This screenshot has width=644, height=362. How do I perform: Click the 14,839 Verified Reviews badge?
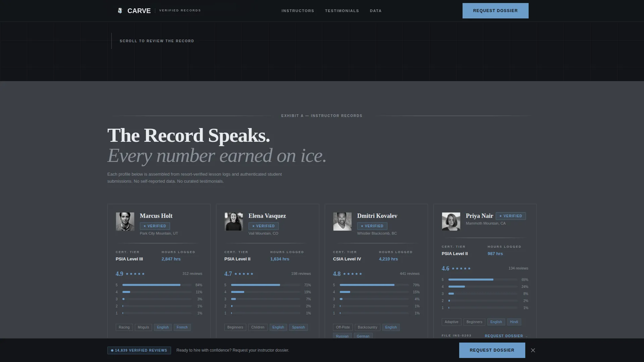tap(139, 350)
